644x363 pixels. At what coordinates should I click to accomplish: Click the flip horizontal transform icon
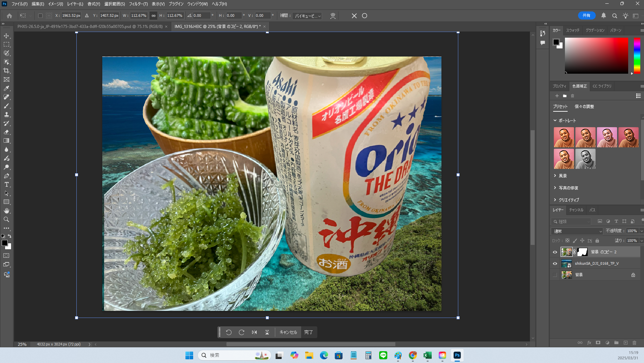[x=254, y=332]
